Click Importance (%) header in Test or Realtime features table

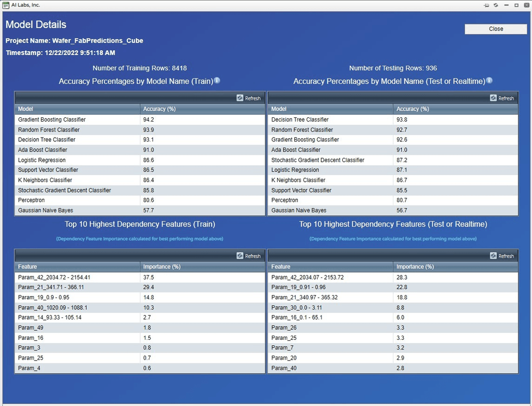pyautogui.click(x=456, y=267)
